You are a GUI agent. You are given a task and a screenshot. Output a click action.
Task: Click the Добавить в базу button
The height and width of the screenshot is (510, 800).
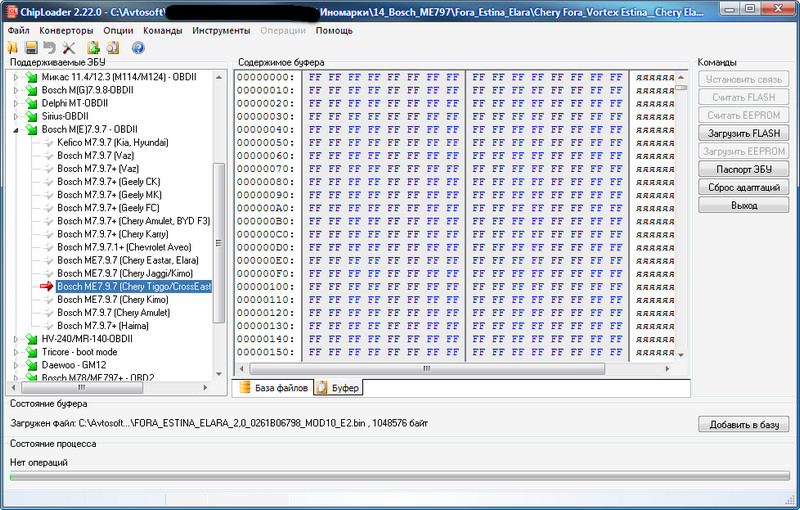[743, 424]
